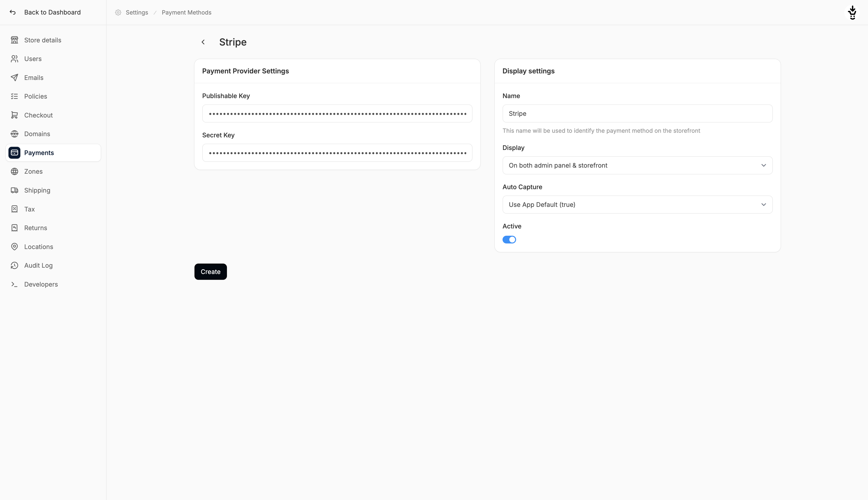Open Developers settings
The height and width of the screenshot is (500, 868).
(53, 284)
